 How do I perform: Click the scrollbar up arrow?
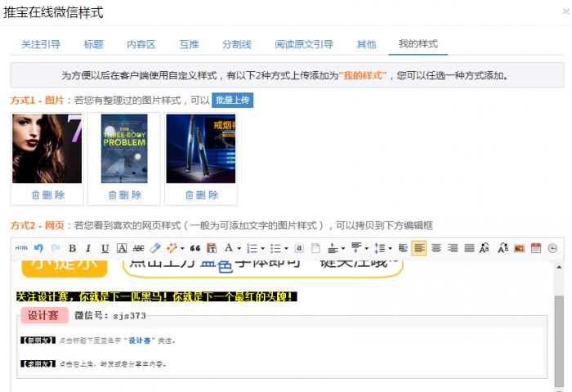coord(558,267)
